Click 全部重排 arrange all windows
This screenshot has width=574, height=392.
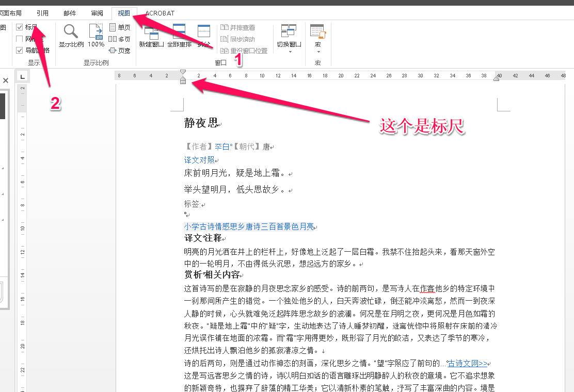pyautogui.click(x=180, y=36)
